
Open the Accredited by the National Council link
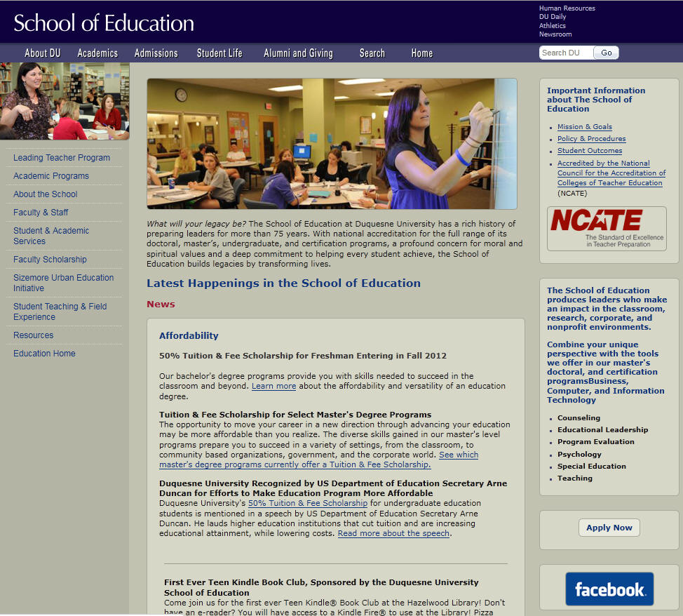(x=611, y=173)
